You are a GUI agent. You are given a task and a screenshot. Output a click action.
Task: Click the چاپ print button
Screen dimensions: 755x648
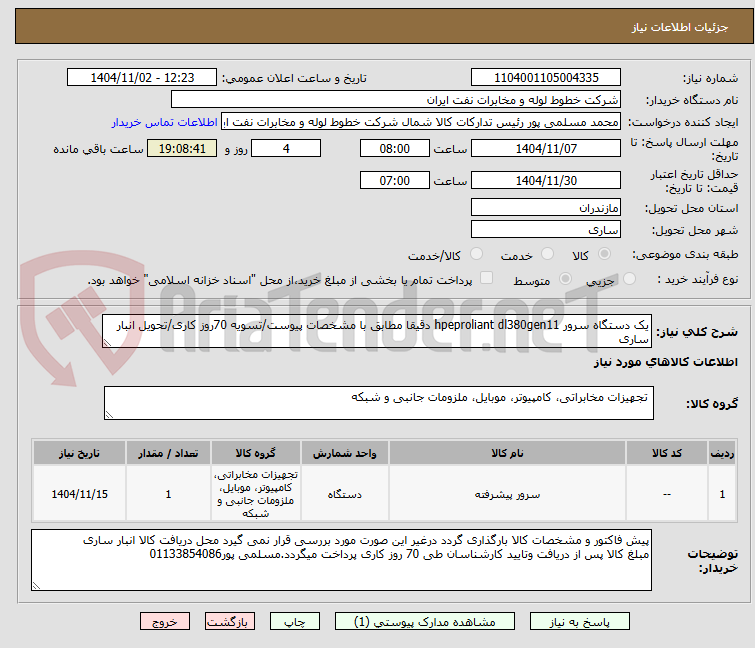pos(295,622)
